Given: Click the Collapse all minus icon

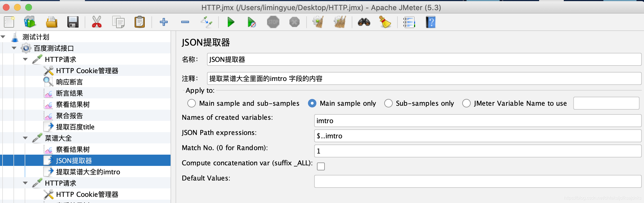Looking at the screenshot, I should pos(185,22).
